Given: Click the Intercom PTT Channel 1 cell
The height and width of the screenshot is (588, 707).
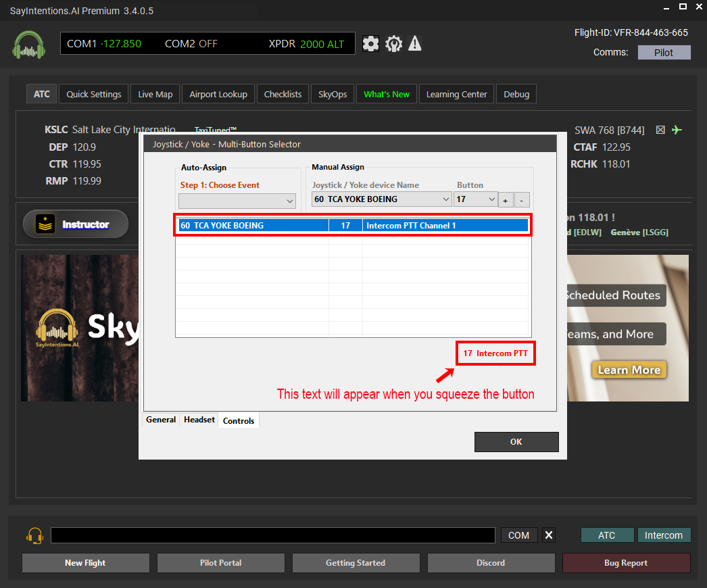Looking at the screenshot, I should 445,226.
